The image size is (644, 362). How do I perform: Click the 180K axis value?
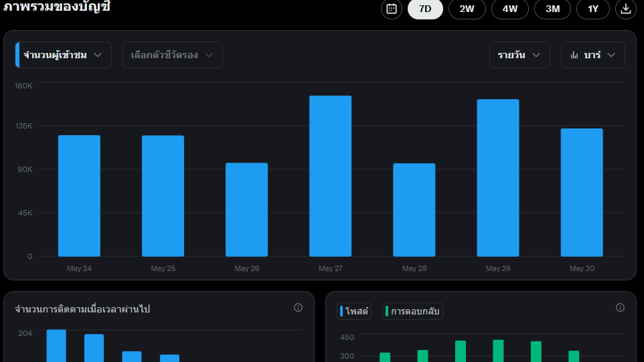pos(23,86)
